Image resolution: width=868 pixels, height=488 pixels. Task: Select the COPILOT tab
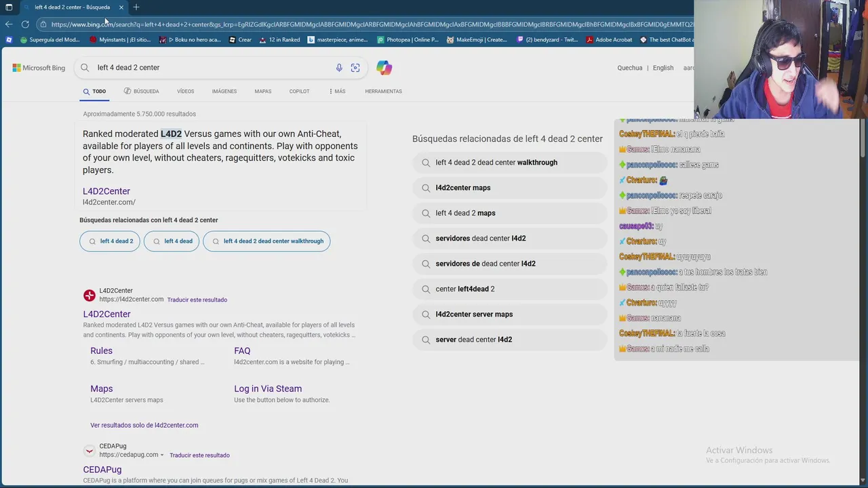click(x=299, y=91)
